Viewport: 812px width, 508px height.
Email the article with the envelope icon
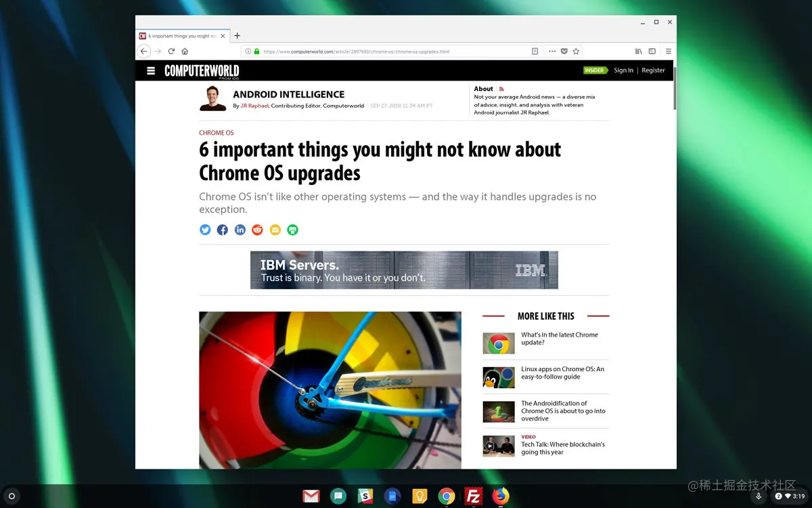pos(275,230)
